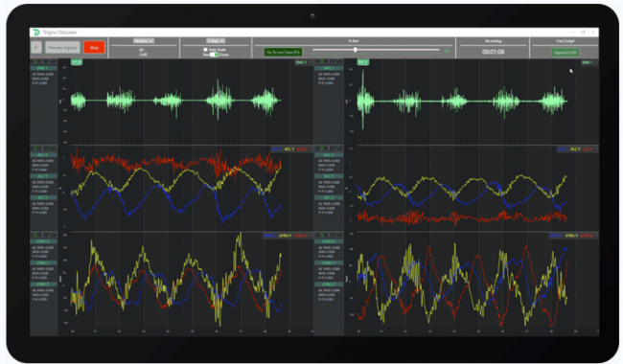
Task: Click the green sensor badge on right EMG plot
Action: (x=362, y=62)
